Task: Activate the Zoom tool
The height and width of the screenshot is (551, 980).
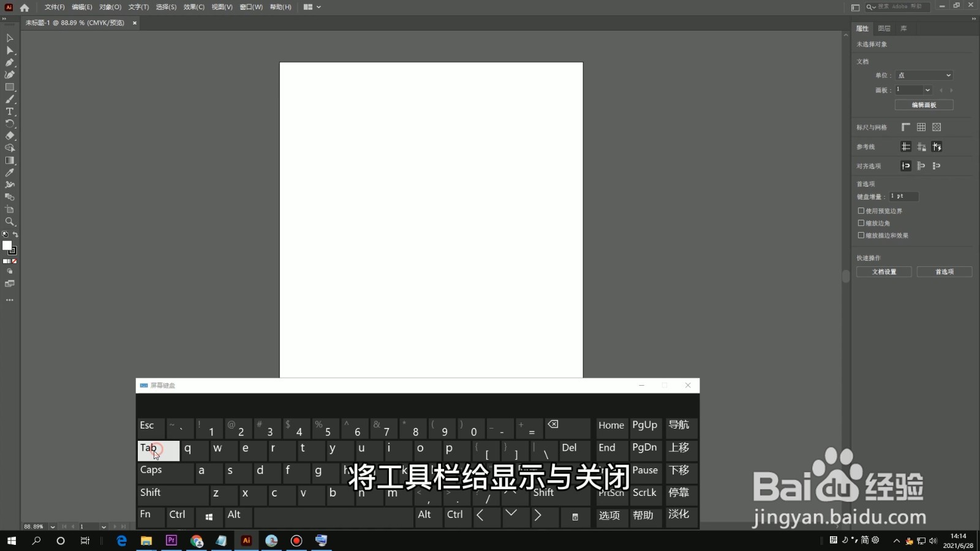Action: pyautogui.click(x=9, y=222)
